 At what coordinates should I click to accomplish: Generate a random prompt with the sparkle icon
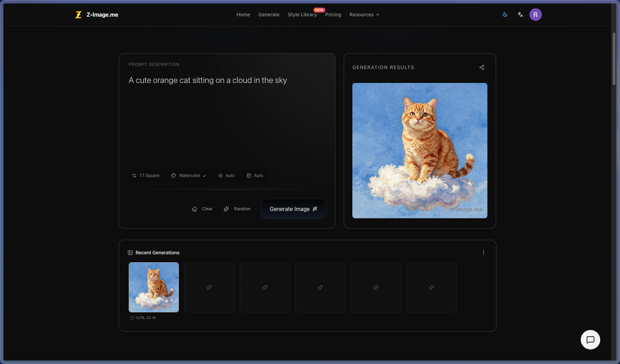(x=237, y=209)
